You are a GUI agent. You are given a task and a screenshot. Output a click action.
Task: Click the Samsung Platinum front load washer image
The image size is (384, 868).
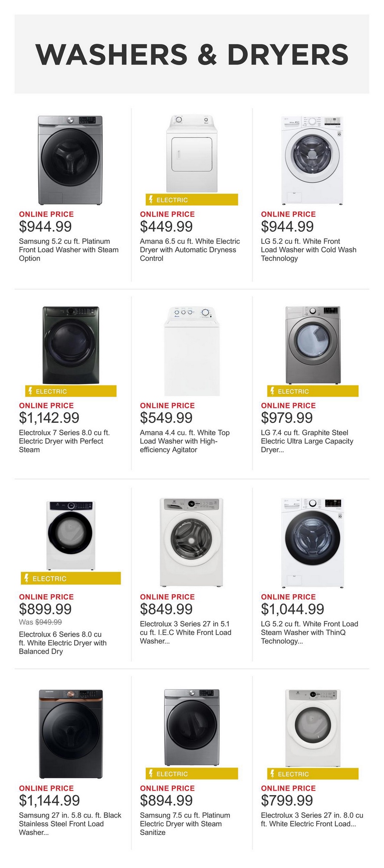pyautogui.click(x=70, y=160)
